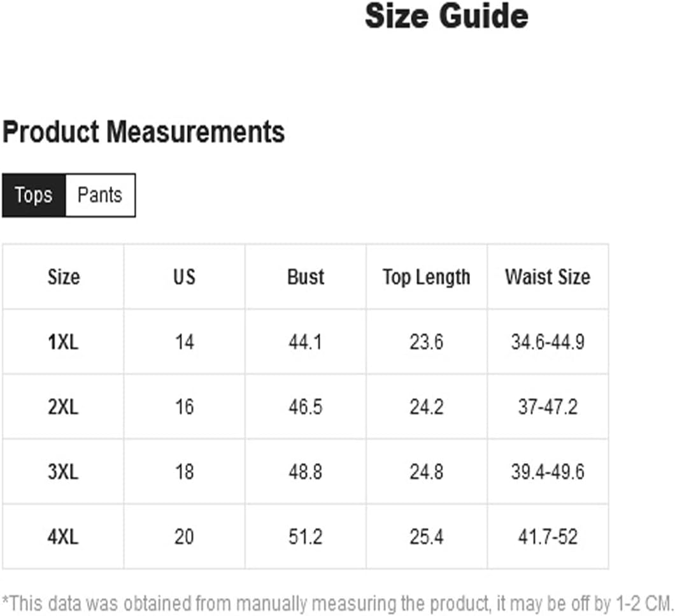Click the US size 16 cell
The image size is (675, 616).
point(184,406)
